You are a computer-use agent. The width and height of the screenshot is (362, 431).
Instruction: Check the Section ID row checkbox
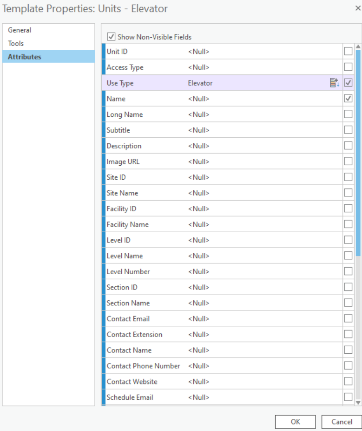pyautogui.click(x=348, y=287)
